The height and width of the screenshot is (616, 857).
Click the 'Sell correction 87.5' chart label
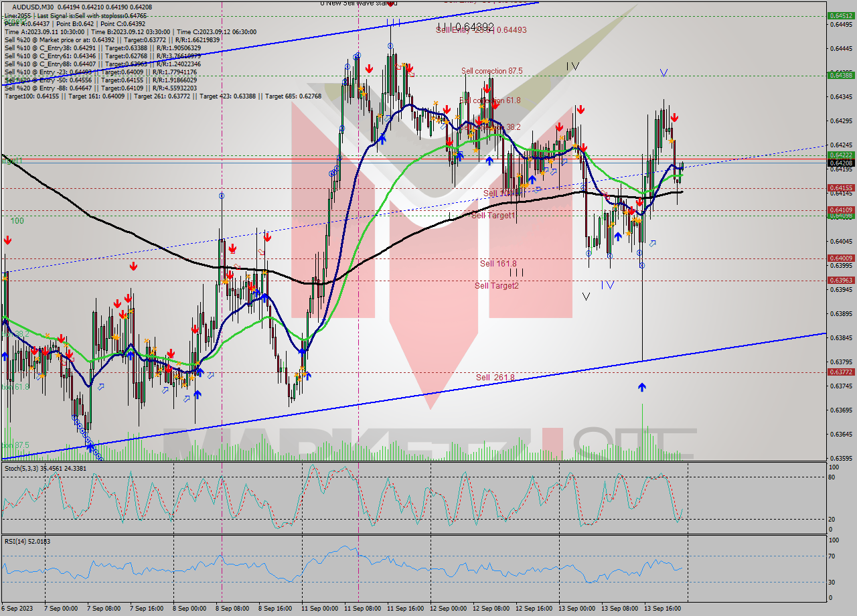click(491, 71)
